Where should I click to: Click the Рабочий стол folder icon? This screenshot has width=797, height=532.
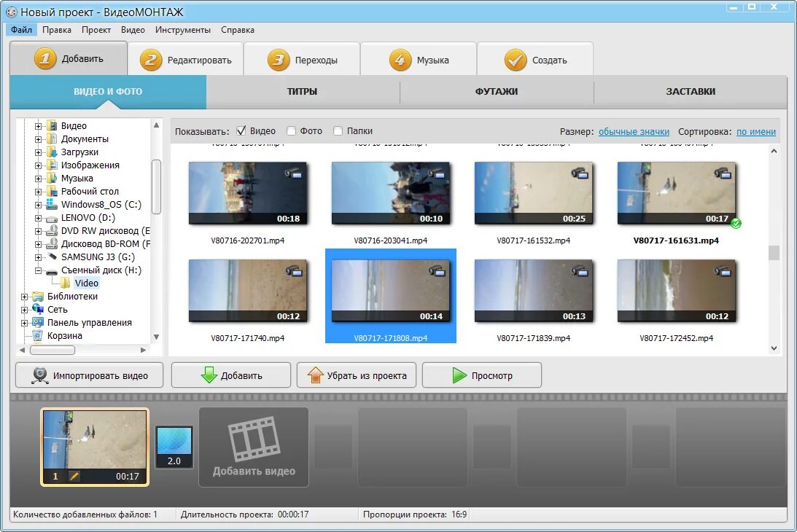pyautogui.click(x=52, y=191)
